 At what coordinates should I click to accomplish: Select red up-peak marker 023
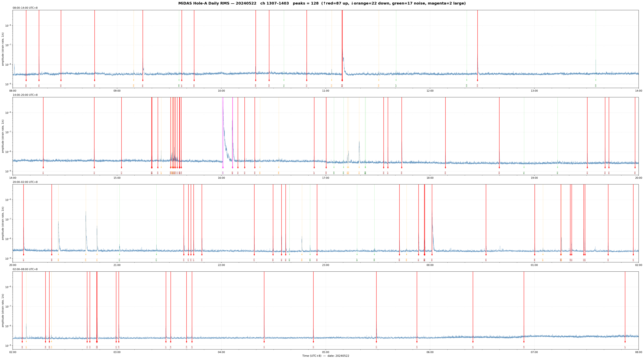tap(122, 167)
